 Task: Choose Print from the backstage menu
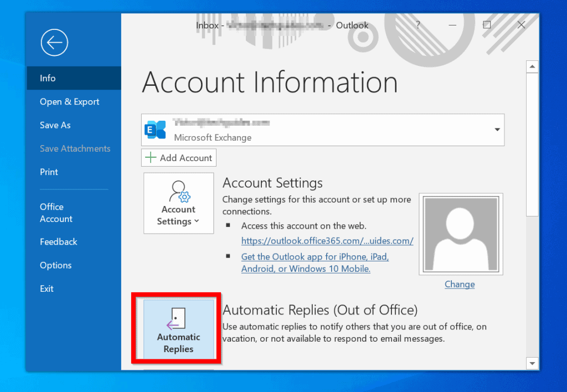click(x=74, y=172)
